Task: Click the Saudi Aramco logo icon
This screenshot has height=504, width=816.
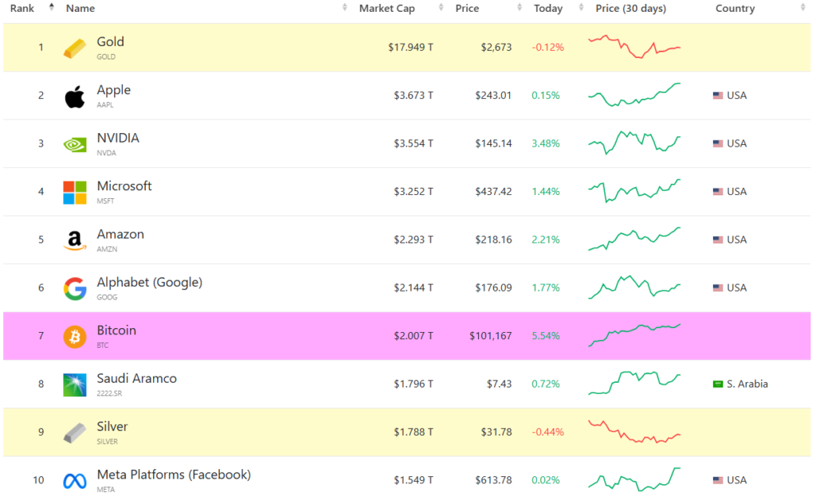Action: point(75,385)
